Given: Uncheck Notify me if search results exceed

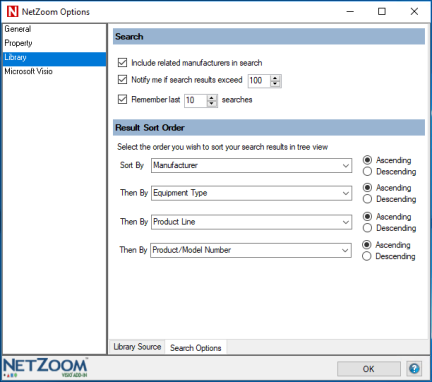Looking at the screenshot, I should (123, 80).
